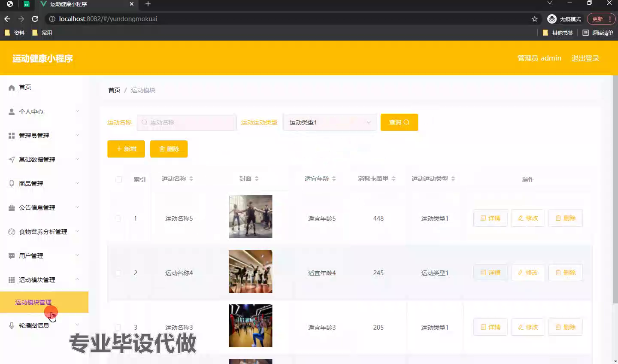Click the 运动名称 search input field
Image resolution: width=618 pixels, height=364 pixels.
click(187, 122)
